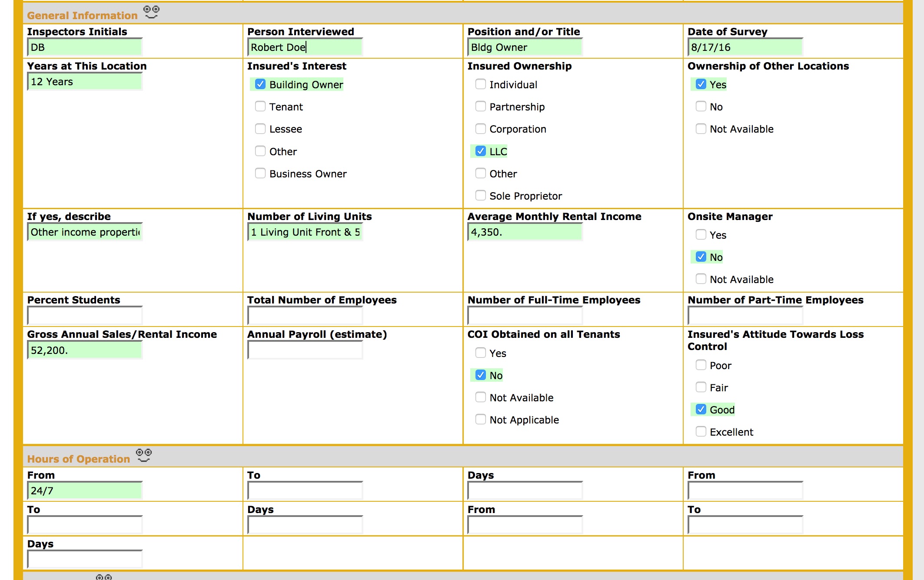
Task: Select Sole Proprietor for Insured Ownership
Action: coord(480,196)
